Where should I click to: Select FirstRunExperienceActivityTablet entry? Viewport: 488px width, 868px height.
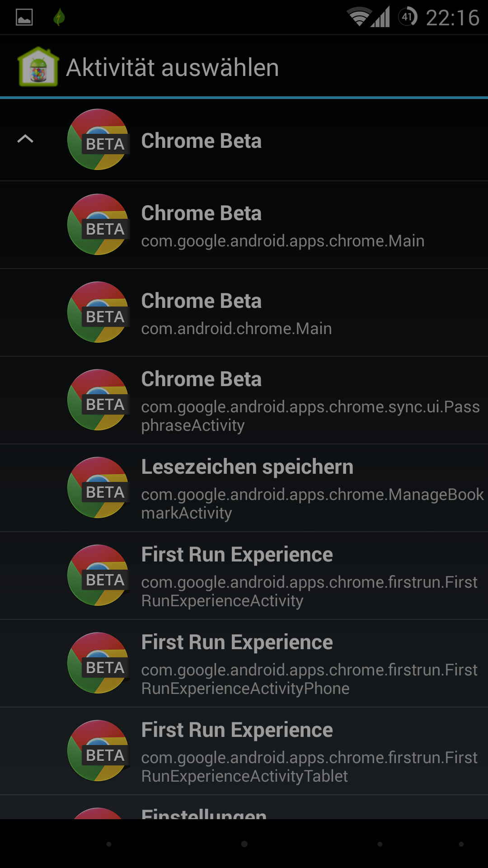pyautogui.click(x=244, y=751)
